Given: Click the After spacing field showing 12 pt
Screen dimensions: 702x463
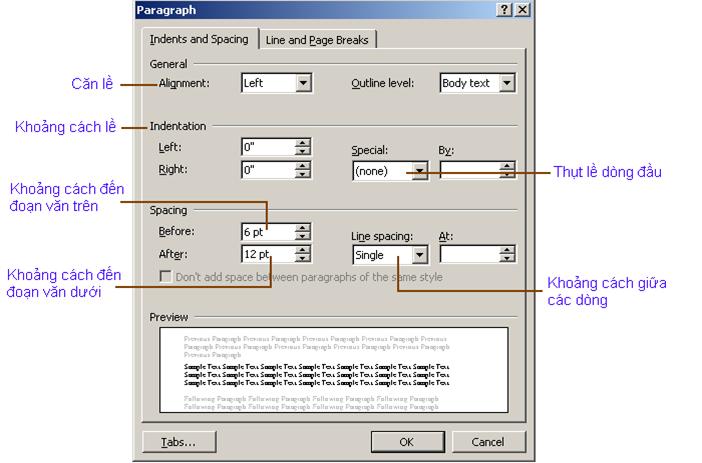Looking at the screenshot, I should 268,254.
